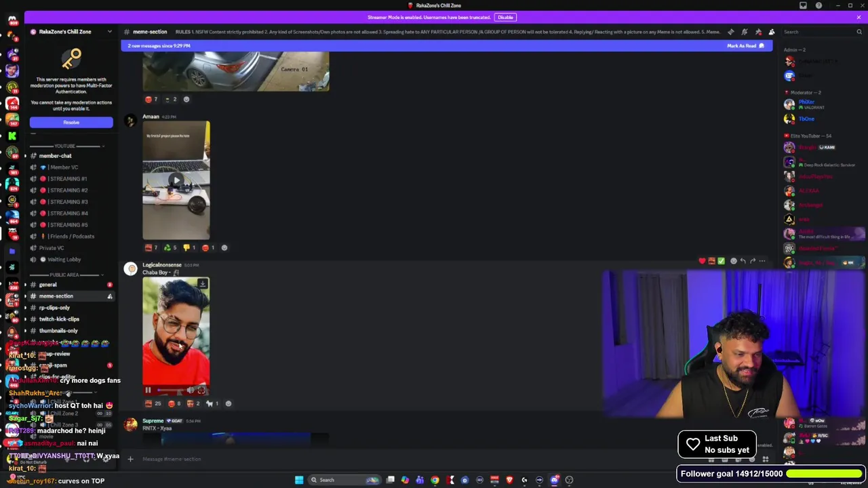Join STREAMING #4 voice channel

point(70,213)
